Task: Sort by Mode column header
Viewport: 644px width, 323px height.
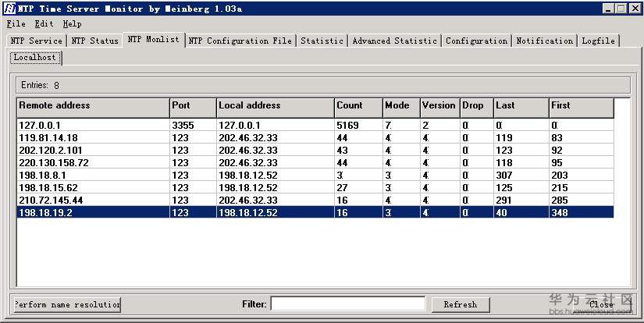Action: point(401,108)
